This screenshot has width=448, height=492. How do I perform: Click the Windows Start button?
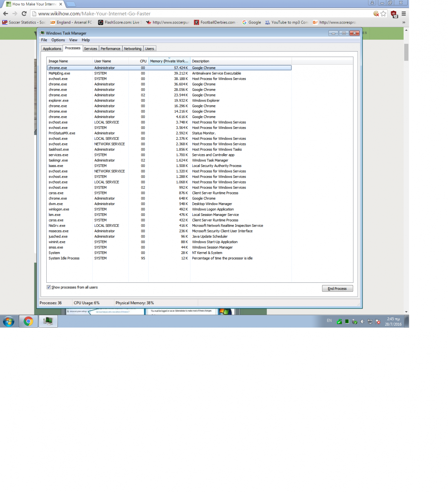(x=9, y=321)
